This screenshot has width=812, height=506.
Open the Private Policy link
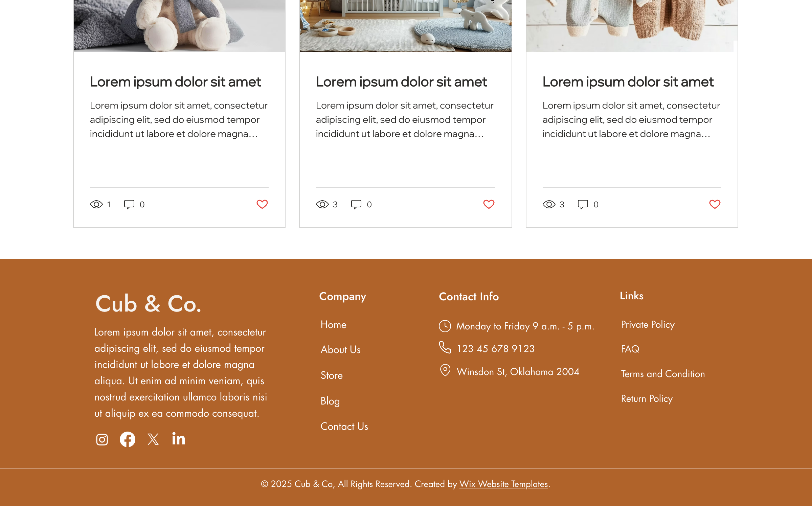(648, 325)
